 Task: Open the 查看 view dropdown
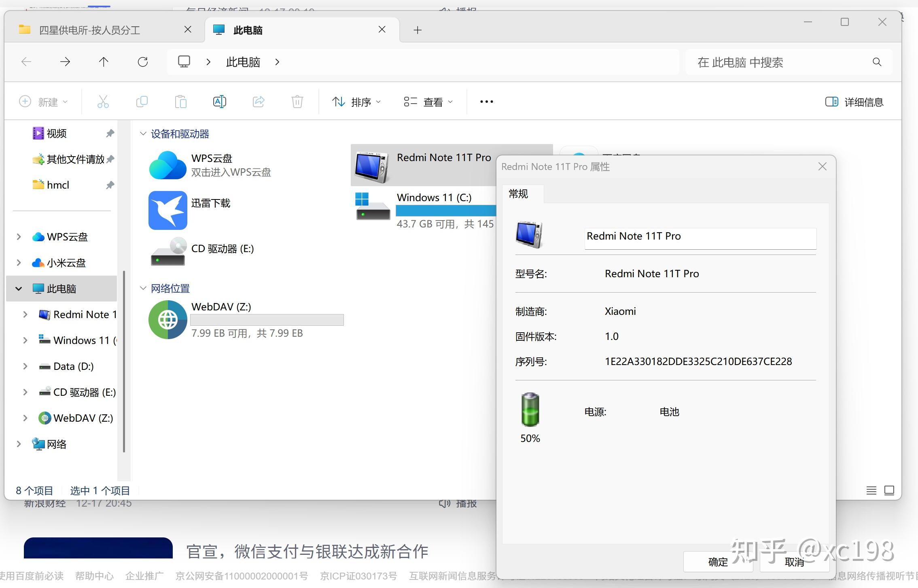click(x=428, y=102)
